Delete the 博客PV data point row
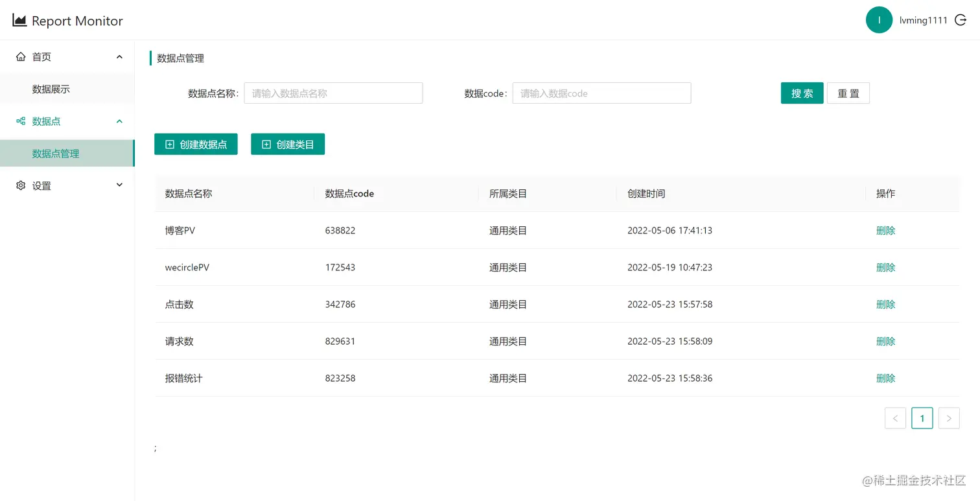Image resolution: width=980 pixels, height=501 pixels. (886, 230)
